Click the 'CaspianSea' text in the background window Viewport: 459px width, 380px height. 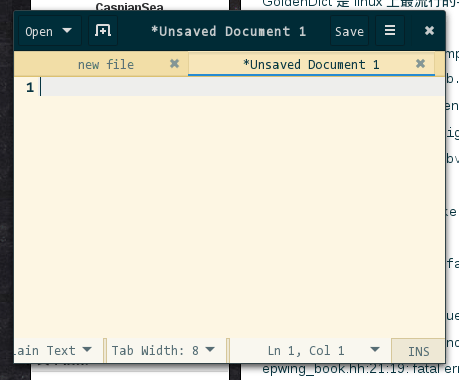coord(129,7)
